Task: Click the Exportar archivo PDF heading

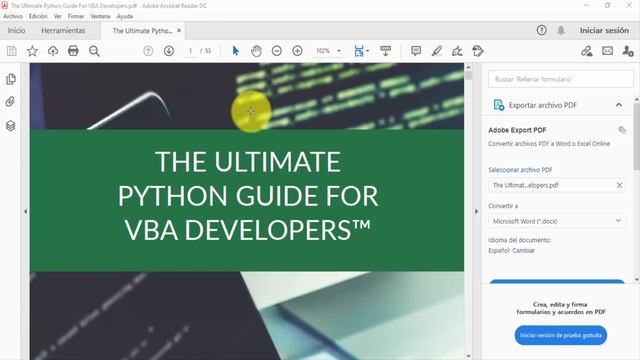Action: [542, 105]
